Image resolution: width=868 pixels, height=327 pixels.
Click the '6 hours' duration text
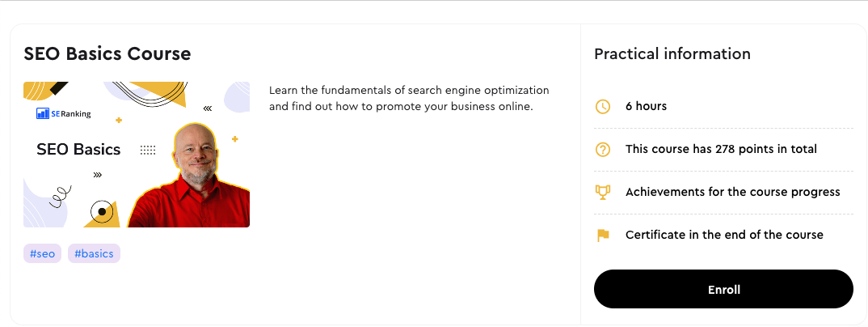(646, 106)
